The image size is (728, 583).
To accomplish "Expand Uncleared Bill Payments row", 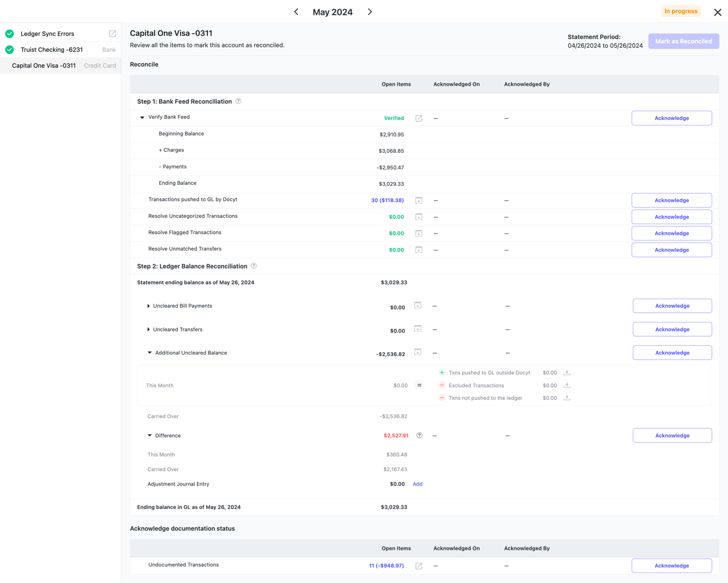I will click(149, 306).
